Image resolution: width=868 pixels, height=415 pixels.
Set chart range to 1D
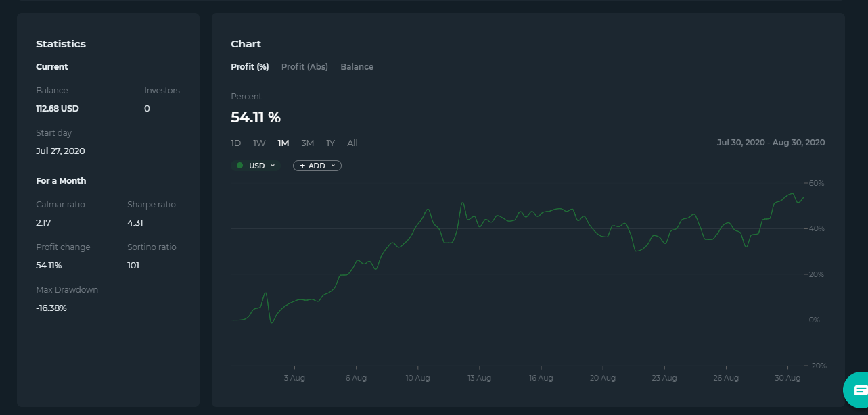(236, 143)
